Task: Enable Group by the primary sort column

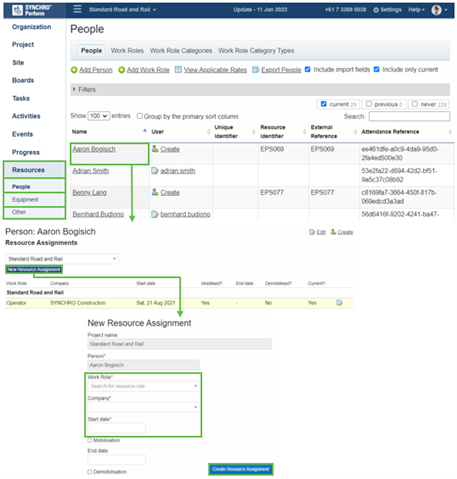Action: coord(140,116)
